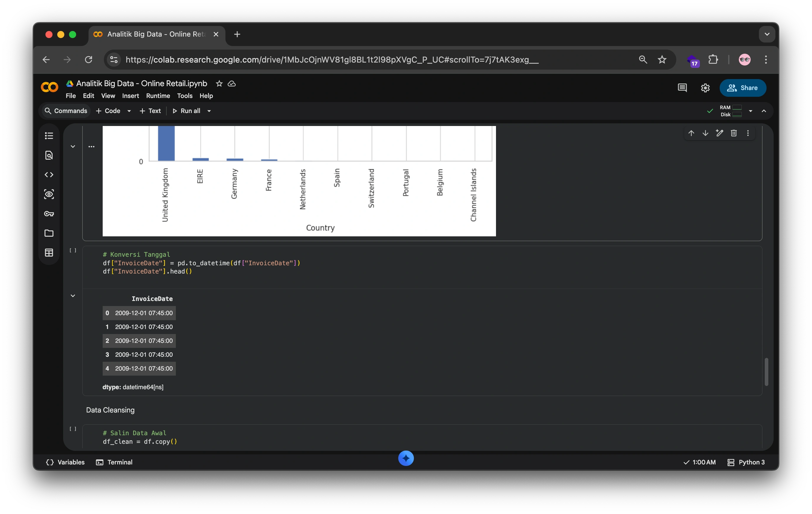The width and height of the screenshot is (812, 514).
Task: Open the Find and replace panel
Action: [x=49, y=155]
